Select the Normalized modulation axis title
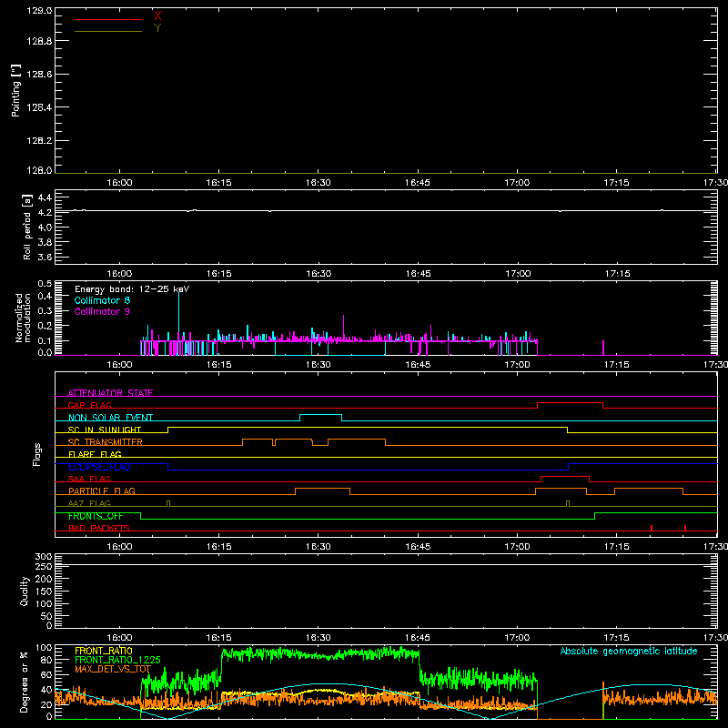Image resolution: width=728 pixels, height=728 pixels. point(23,318)
